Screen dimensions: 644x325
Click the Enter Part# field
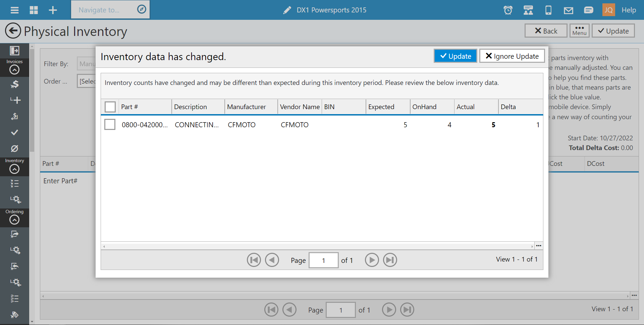click(x=60, y=181)
